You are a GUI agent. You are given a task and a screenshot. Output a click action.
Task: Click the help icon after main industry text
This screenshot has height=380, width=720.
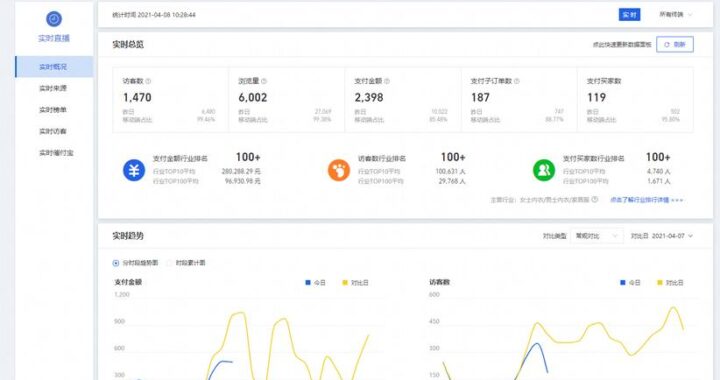595,200
